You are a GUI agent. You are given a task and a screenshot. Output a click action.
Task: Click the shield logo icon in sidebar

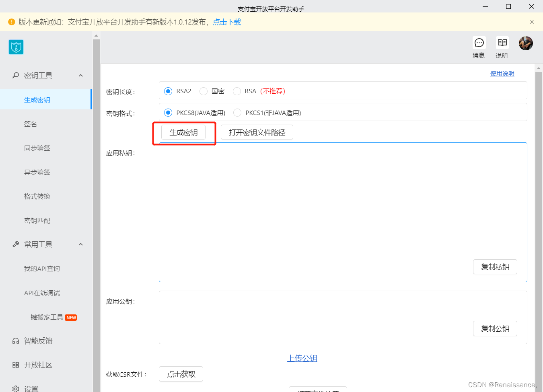tap(16, 47)
